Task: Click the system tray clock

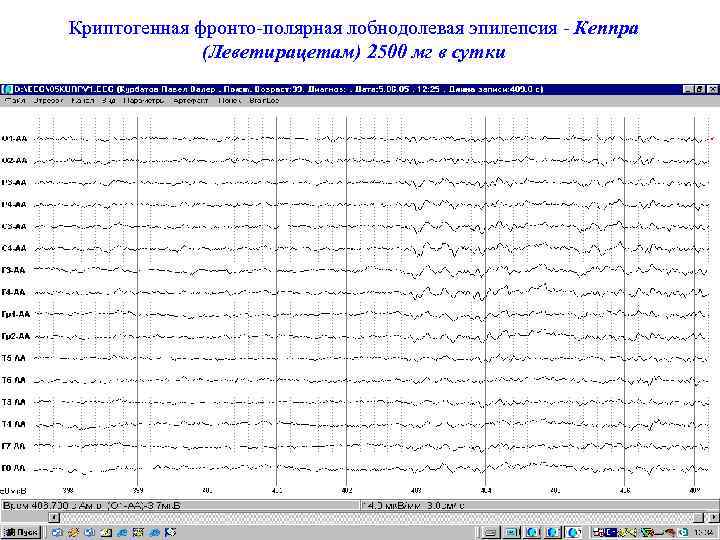Action: click(704, 532)
